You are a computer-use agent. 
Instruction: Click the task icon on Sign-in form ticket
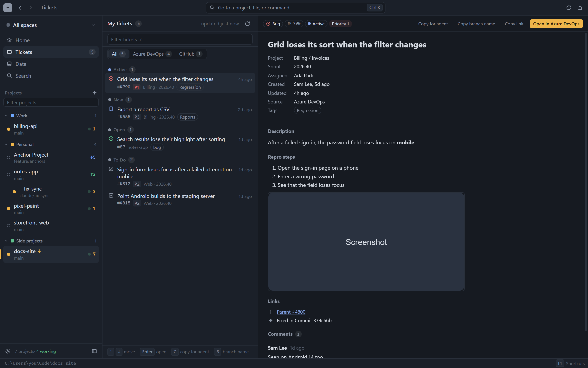(x=111, y=169)
